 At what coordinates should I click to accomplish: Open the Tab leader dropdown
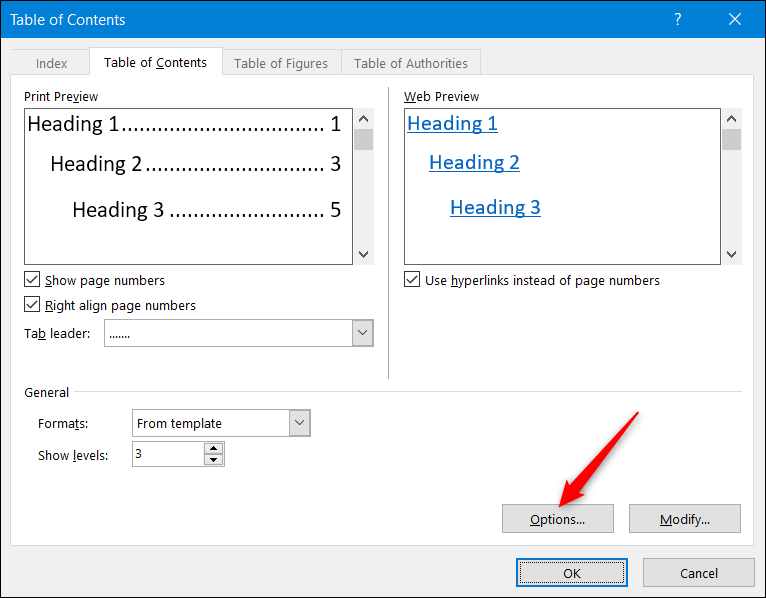(x=363, y=334)
